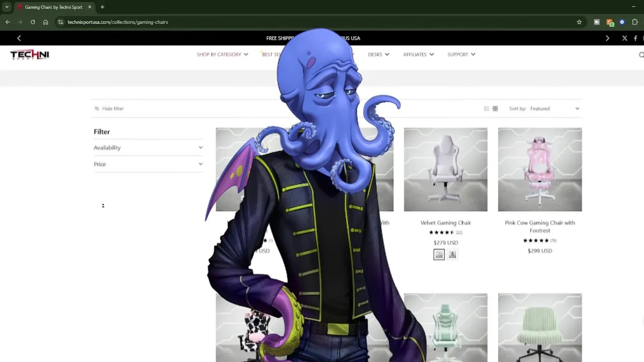Screen dimensions: 644x362
Task: Open the Desks menu
Action: pos(378,54)
